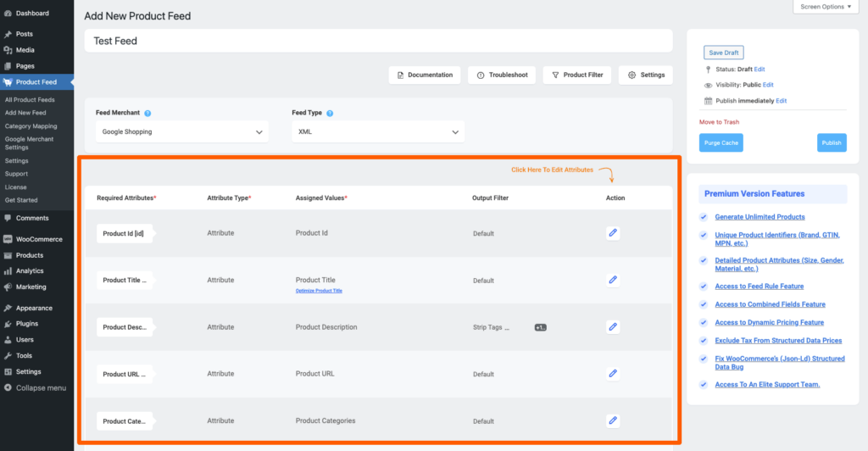
Task: Click the Analytics bar chart icon
Action: click(8, 271)
